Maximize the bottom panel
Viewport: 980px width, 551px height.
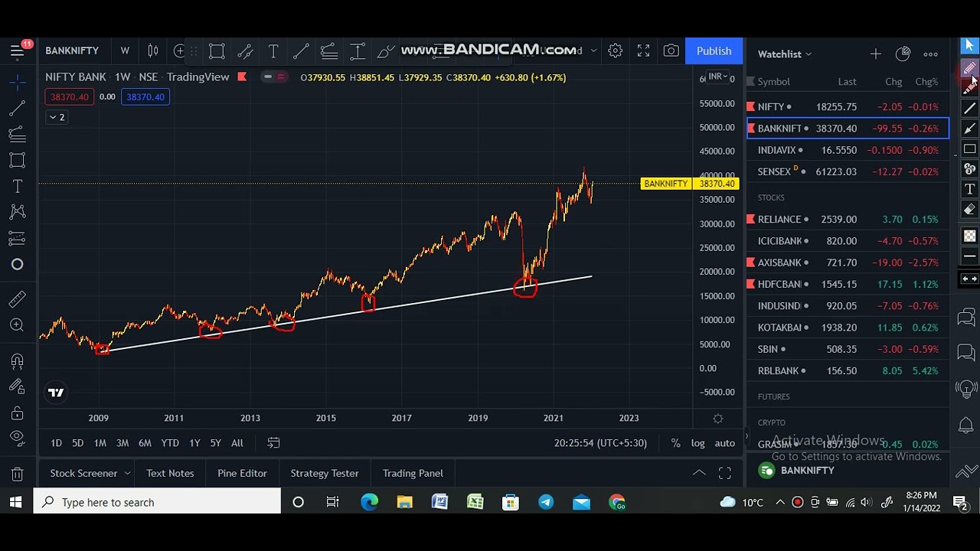click(x=725, y=474)
